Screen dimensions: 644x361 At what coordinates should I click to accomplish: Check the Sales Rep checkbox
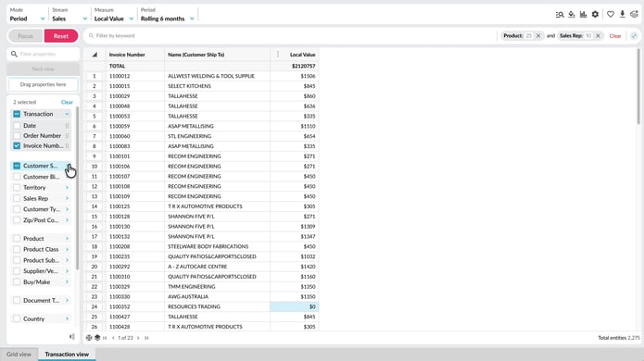(x=17, y=198)
